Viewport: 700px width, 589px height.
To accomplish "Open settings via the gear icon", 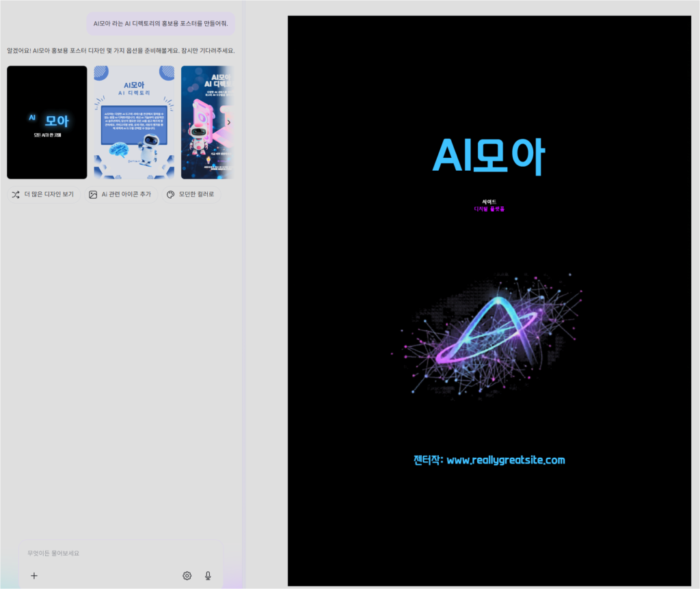I will click(x=187, y=575).
